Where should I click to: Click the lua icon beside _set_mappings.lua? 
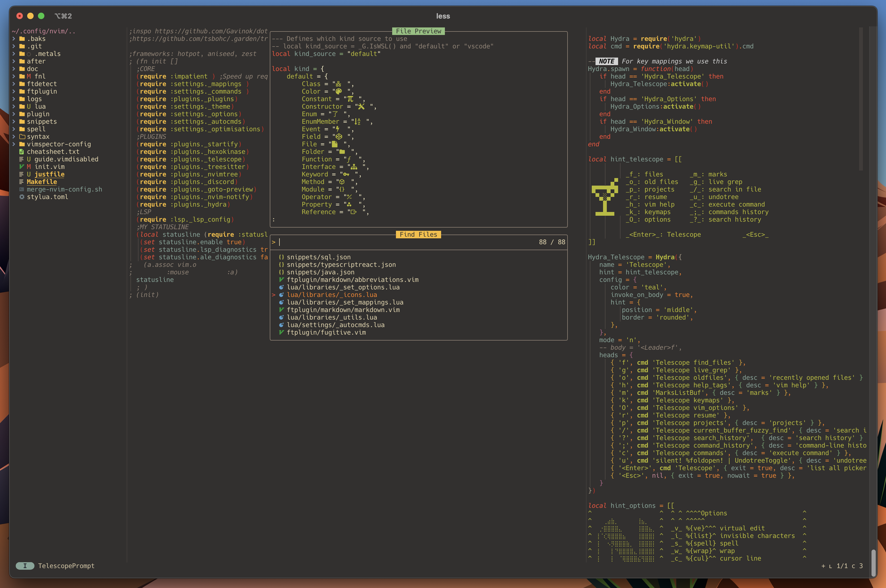(x=281, y=302)
